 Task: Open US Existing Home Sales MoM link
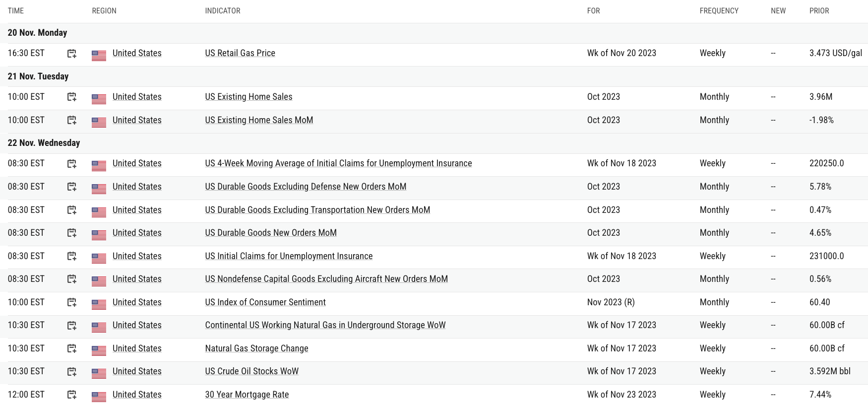(x=259, y=120)
